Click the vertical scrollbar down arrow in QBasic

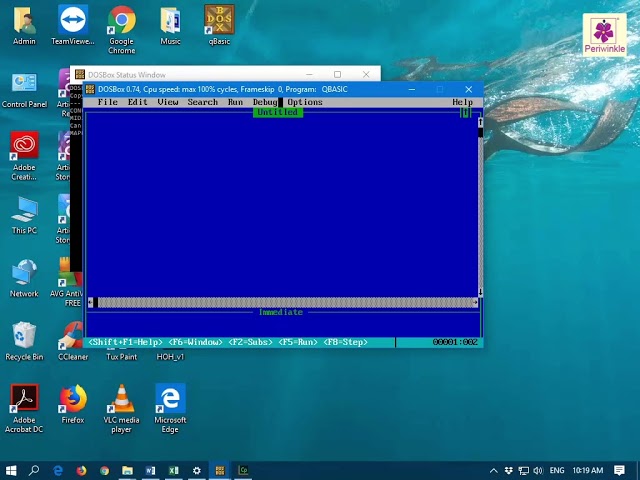coord(480,292)
